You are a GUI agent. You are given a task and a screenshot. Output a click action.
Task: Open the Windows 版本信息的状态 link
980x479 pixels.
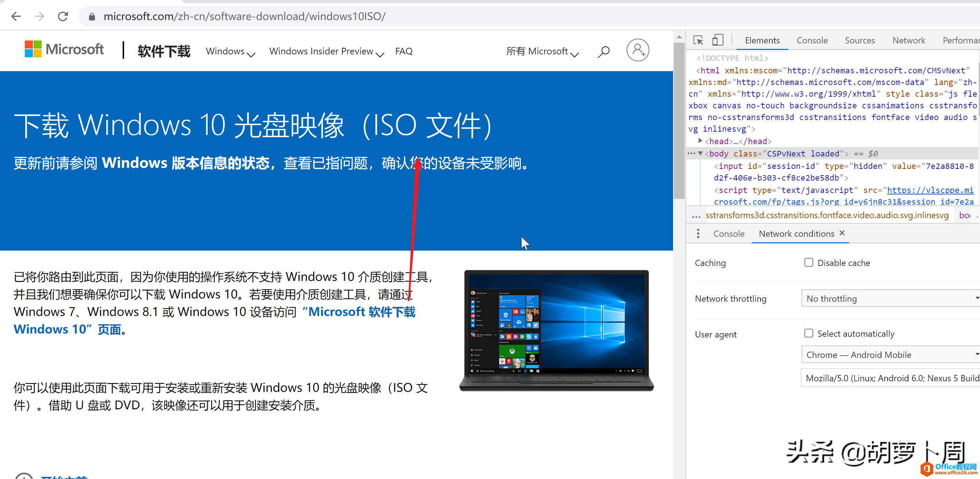(x=186, y=163)
